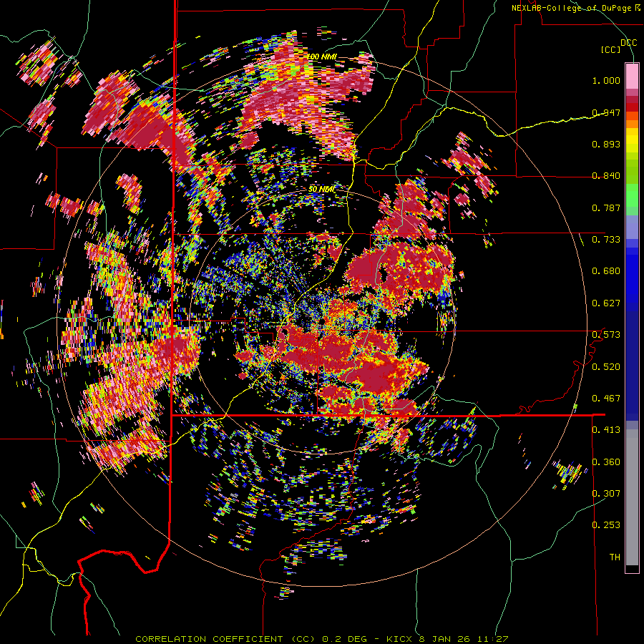Click the Correlation Coefficient KICX caption at bottom

point(321,639)
